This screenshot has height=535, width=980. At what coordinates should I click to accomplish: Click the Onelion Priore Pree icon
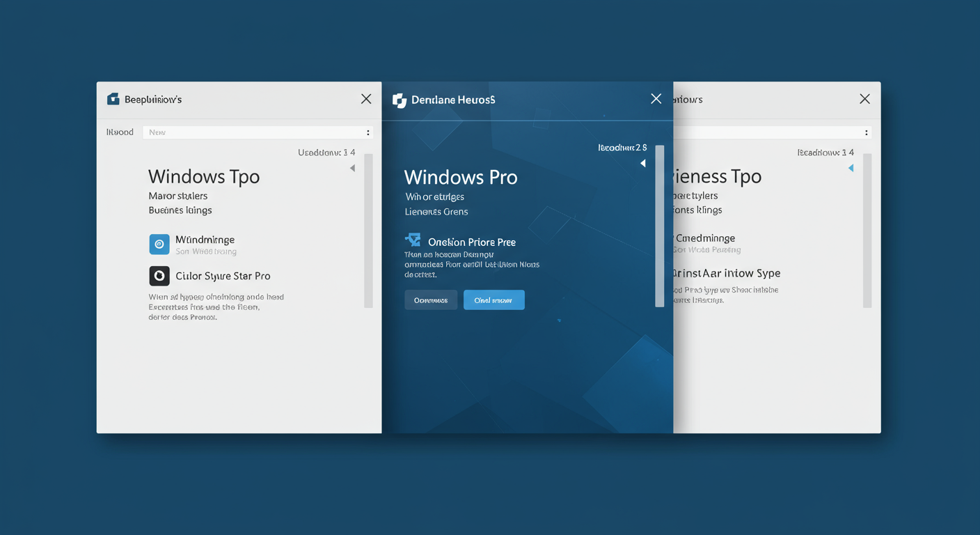point(413,240)
